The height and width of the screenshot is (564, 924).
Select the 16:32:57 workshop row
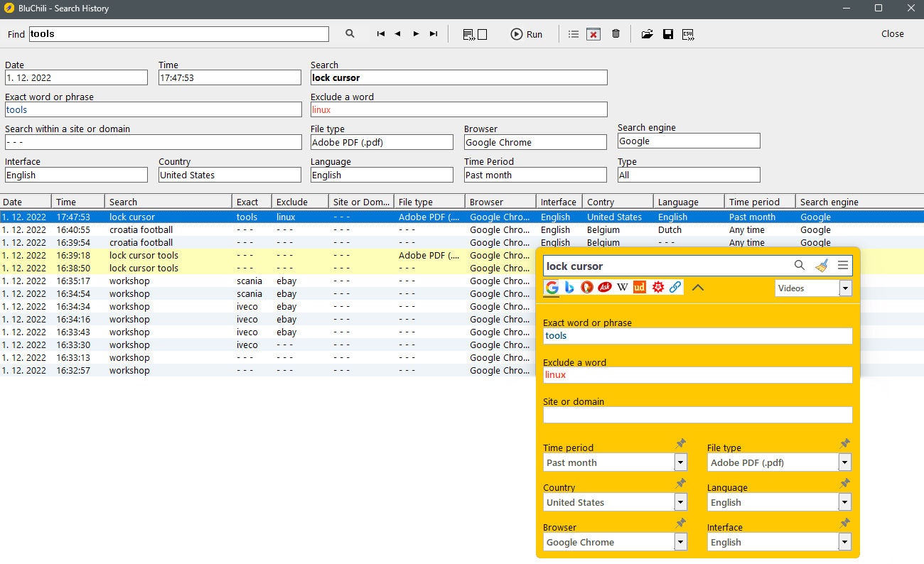click(x=267, y=370)
